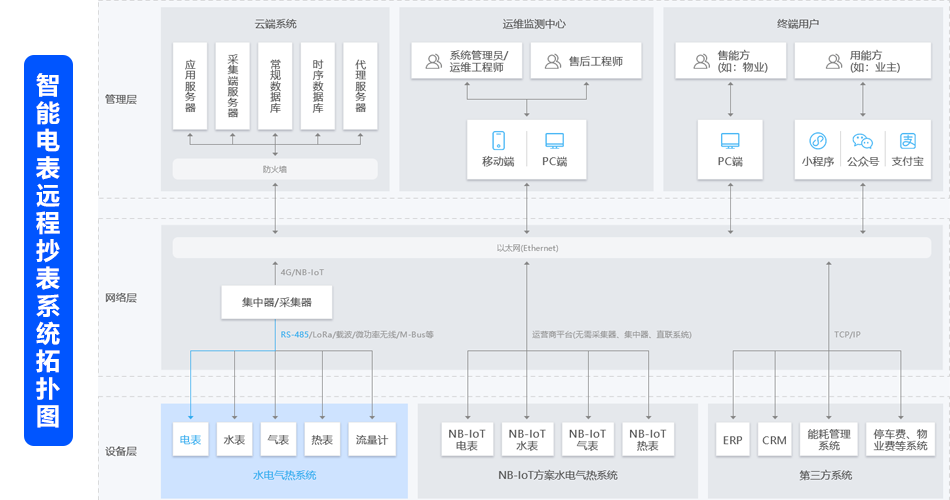Click the person icon beside 售后工程师

(x=552, y=62)
